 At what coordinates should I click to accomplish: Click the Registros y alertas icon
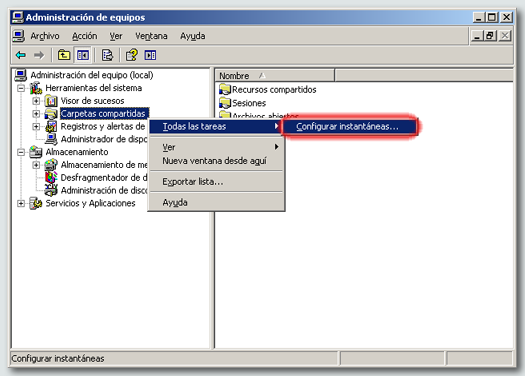tap(51, 127)
